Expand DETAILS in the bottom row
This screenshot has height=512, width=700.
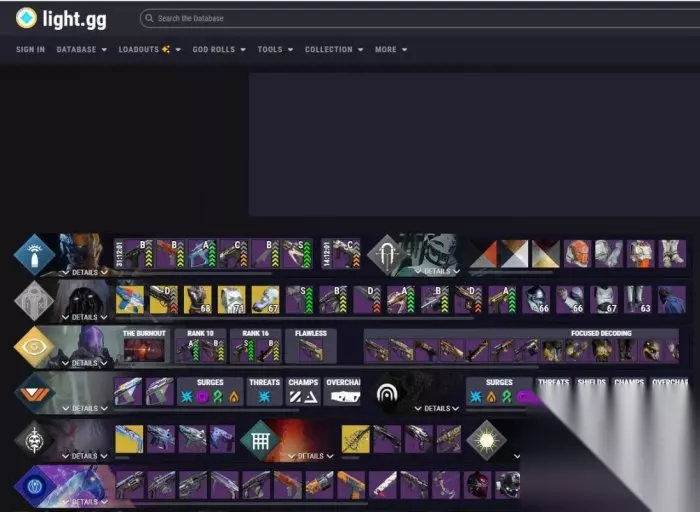[x=85, y=502]
